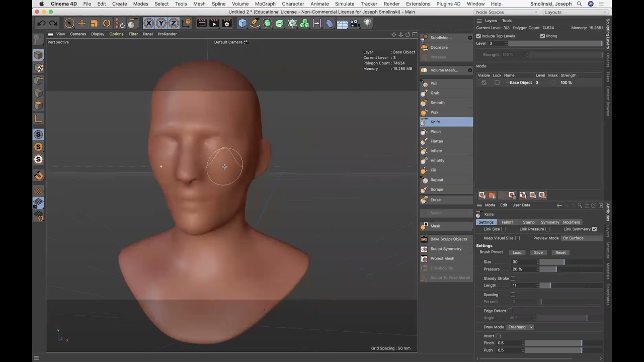This screenshot has width=644, height=362.
Task: Switch to the Stamp tab
Action: [x=529, y=222]
